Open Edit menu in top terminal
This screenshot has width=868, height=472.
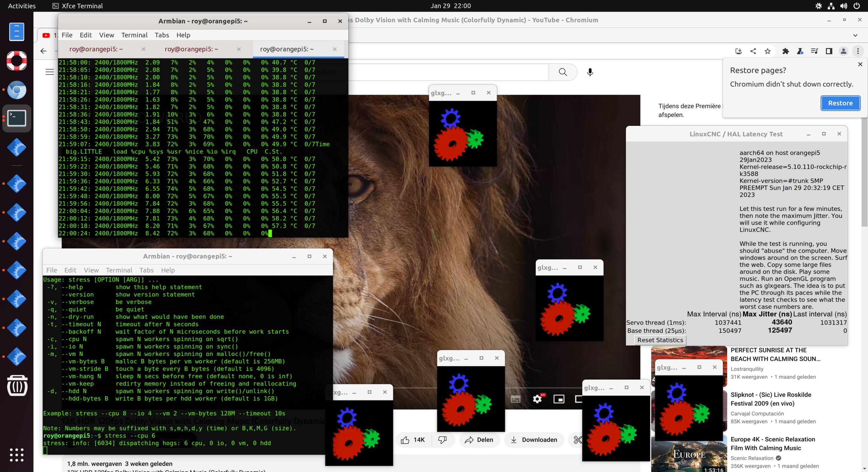pos(86,35)
